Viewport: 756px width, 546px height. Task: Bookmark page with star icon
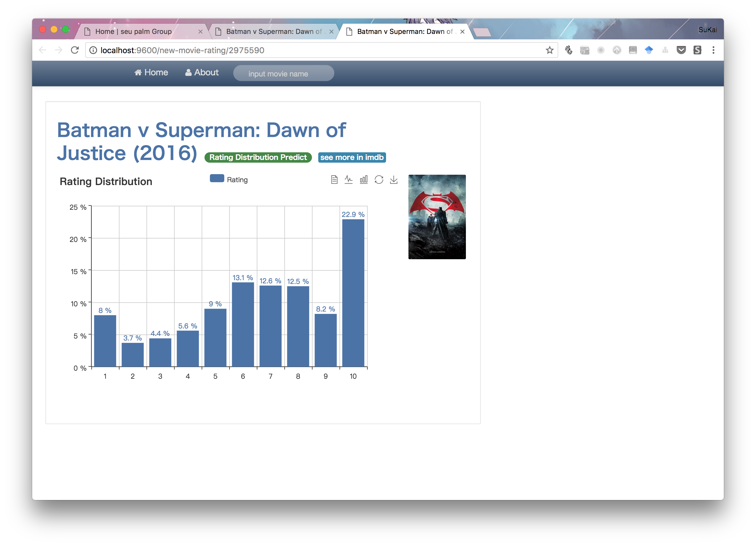[x=549, y=50]
